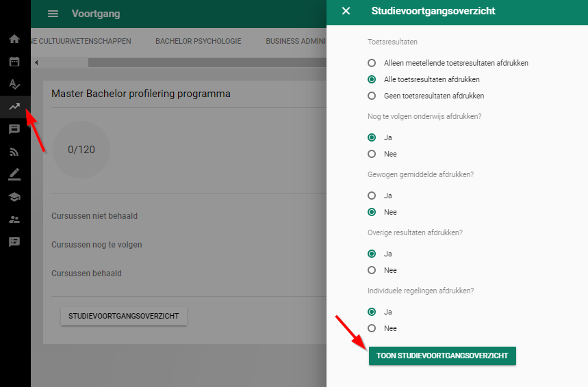The image size is (588, 387).
Task: Open the hamburger menu next to Voortgang
Action: (53, 14)
